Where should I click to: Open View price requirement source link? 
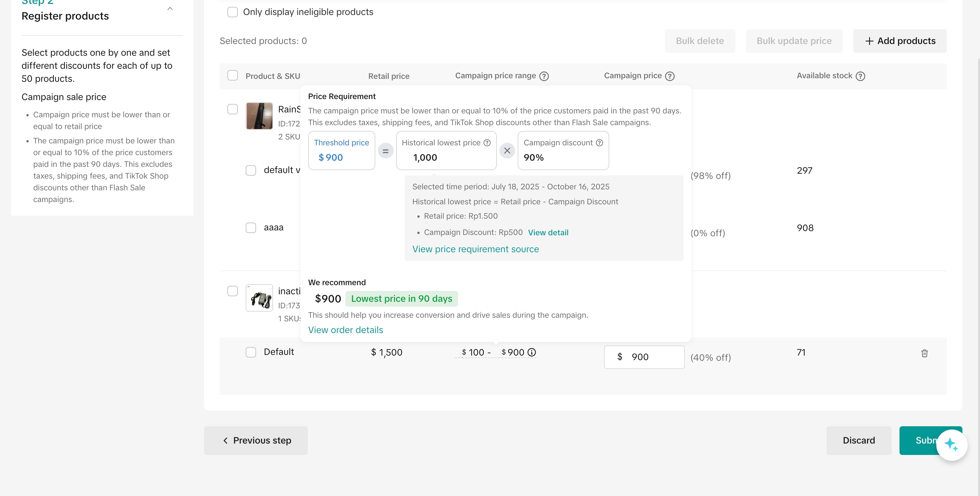(x=476, y=249)
